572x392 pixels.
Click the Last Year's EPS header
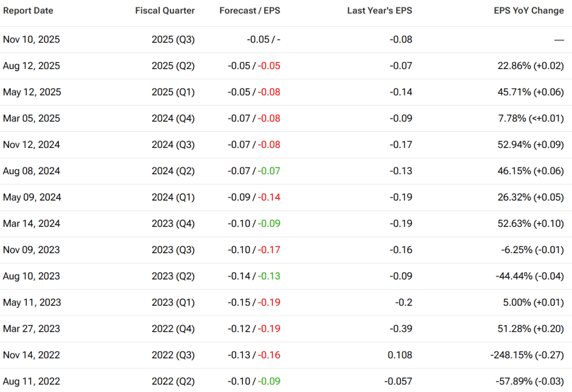pos(379,11)
